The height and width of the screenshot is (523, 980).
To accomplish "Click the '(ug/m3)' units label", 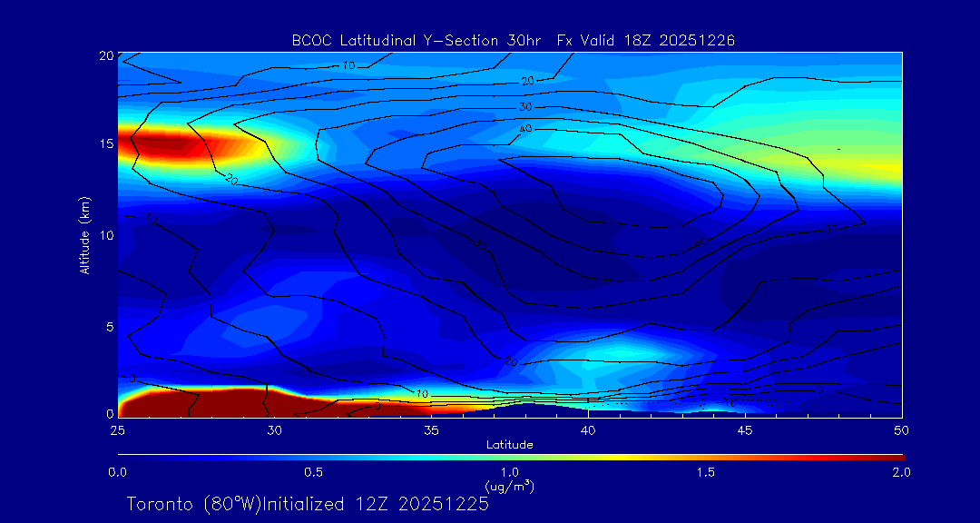I will [509, 486].
